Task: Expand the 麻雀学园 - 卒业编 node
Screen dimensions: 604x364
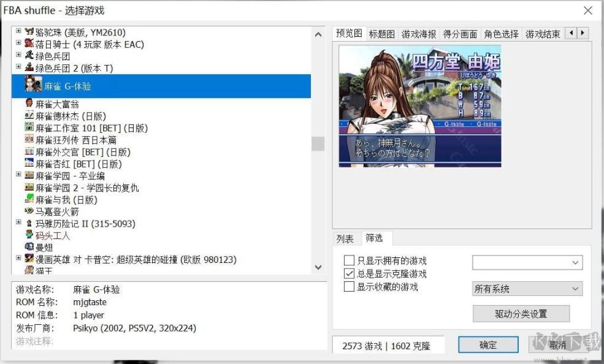Action: tap(18, 174)
